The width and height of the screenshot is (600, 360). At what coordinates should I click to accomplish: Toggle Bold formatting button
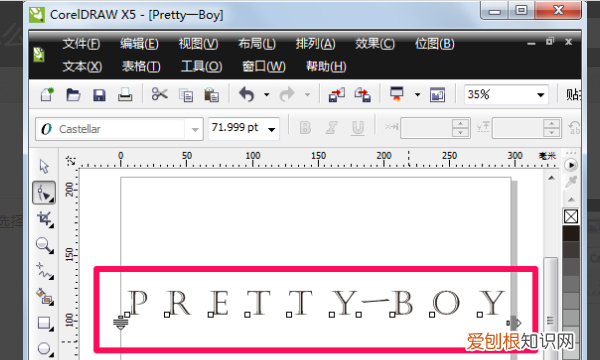click(x=305, y=127)
